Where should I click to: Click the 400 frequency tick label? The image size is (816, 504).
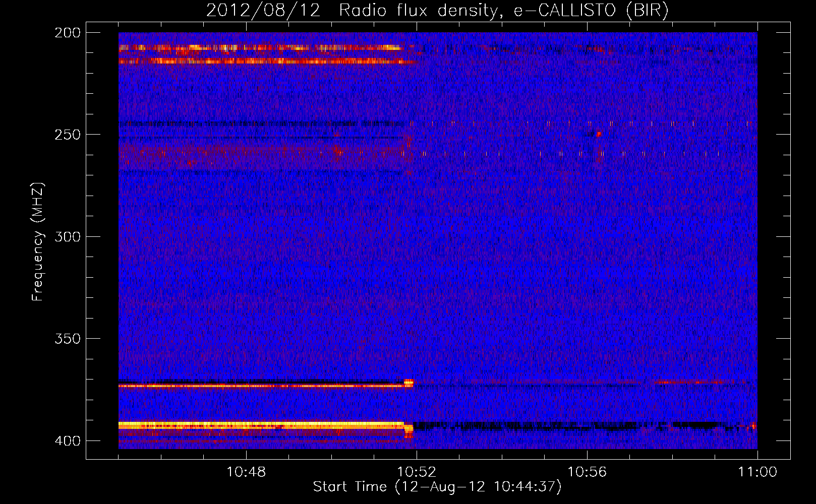point(68,441)
